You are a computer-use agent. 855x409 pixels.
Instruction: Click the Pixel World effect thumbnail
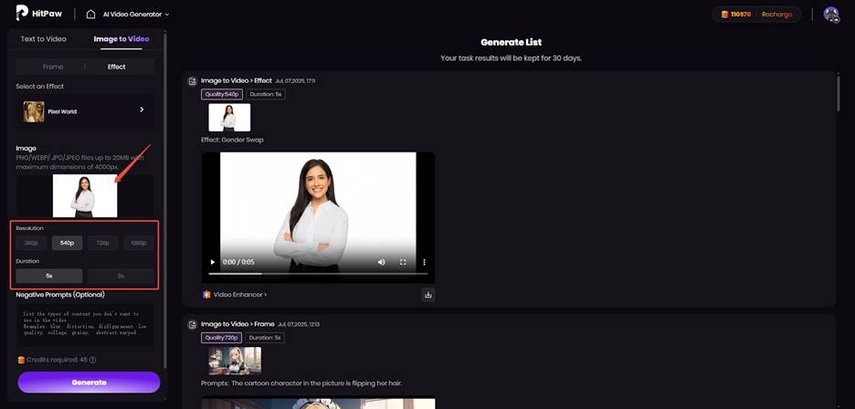tap(34, 111)
